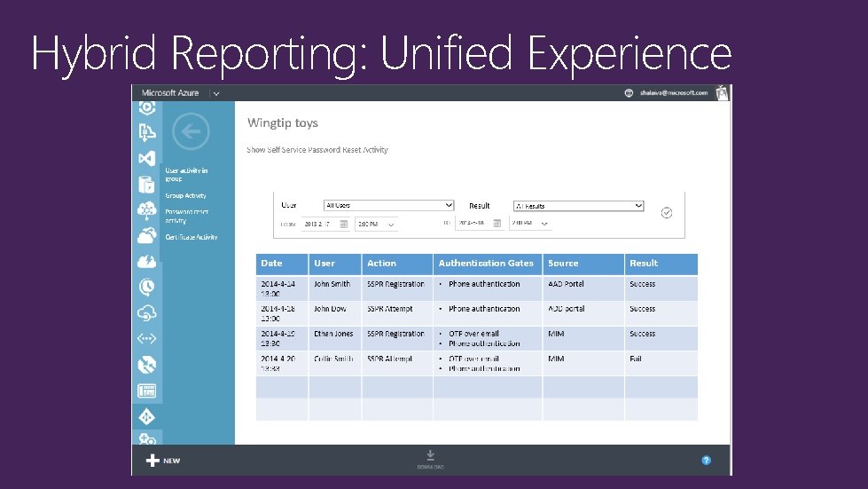Screen dimensions: 868x489
Task: Click the circular checkmark apply-filter icon
Action: tap(667, 213)
